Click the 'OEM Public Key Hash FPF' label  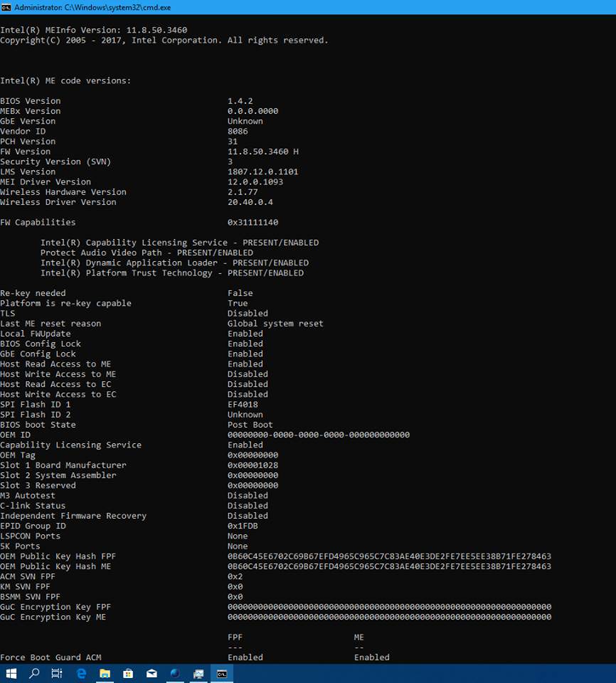(x=58, y=556)
